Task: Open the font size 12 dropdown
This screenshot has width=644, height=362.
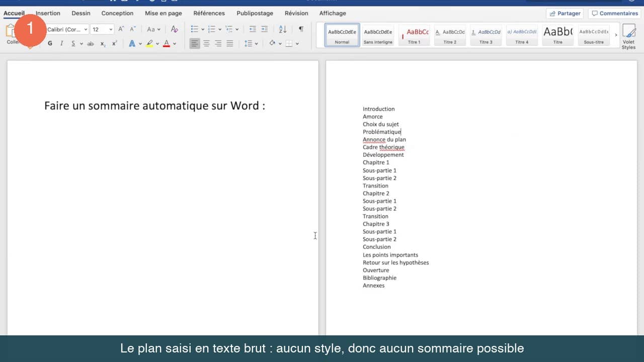Action: click(111, 30)
